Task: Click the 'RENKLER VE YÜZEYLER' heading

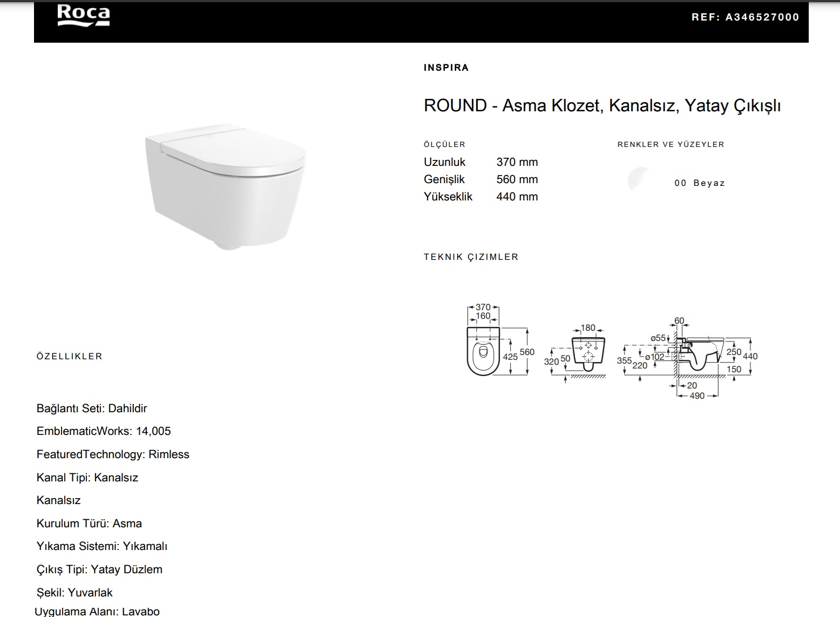Action: 670,144
